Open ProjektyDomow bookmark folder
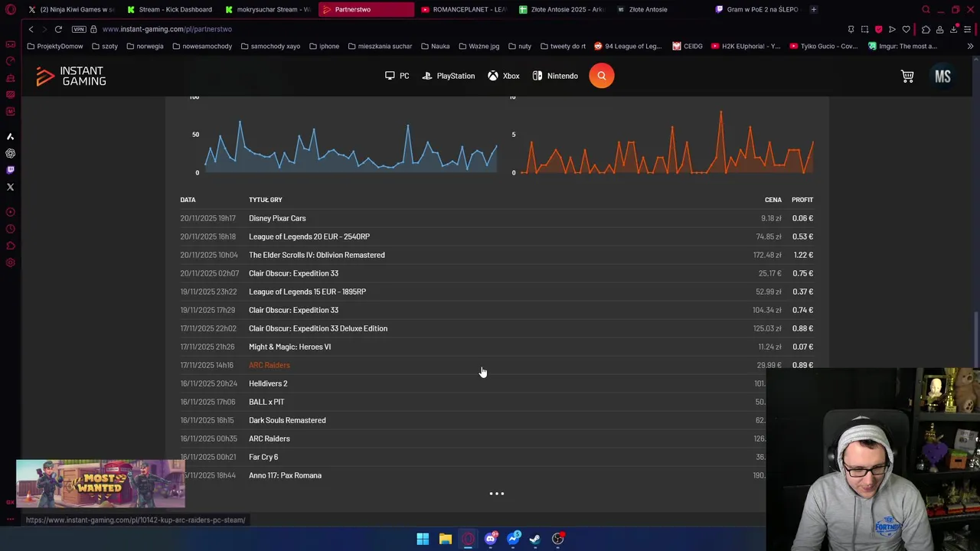 click(54, 46)
